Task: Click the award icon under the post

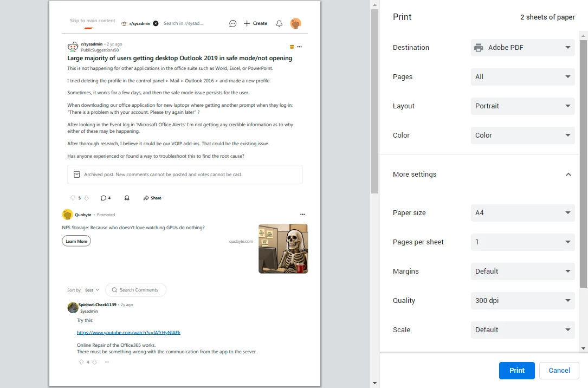Action: pos(127,198)
